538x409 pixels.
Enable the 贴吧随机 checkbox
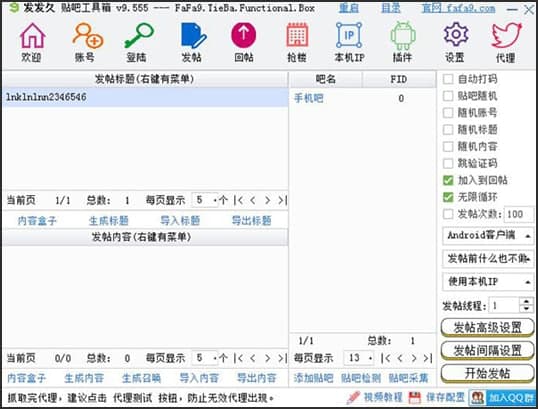(x=448, y=96)
